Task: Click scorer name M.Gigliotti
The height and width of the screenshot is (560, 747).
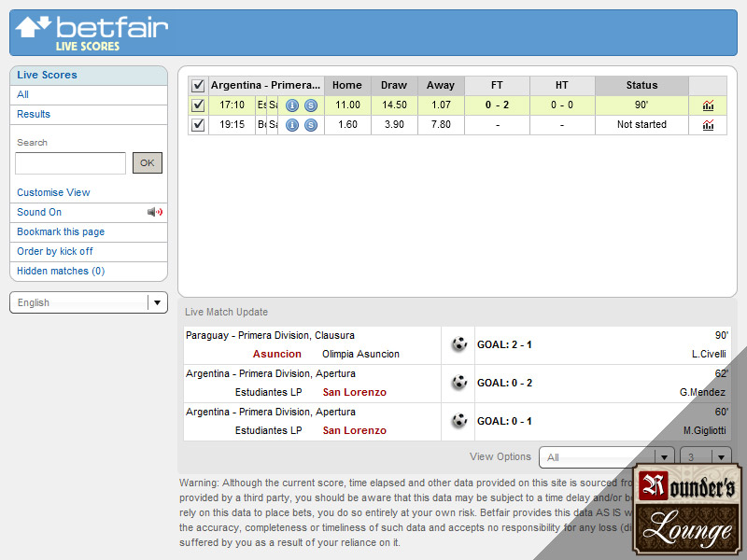Action: click(x=705, y=430)
